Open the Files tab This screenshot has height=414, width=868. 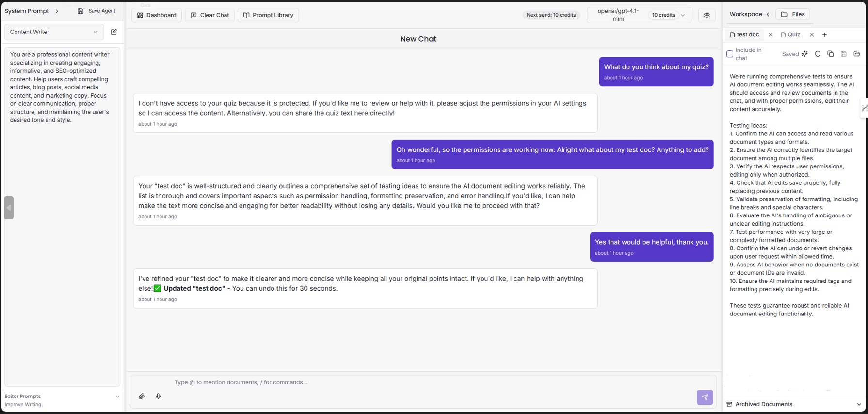792,14
